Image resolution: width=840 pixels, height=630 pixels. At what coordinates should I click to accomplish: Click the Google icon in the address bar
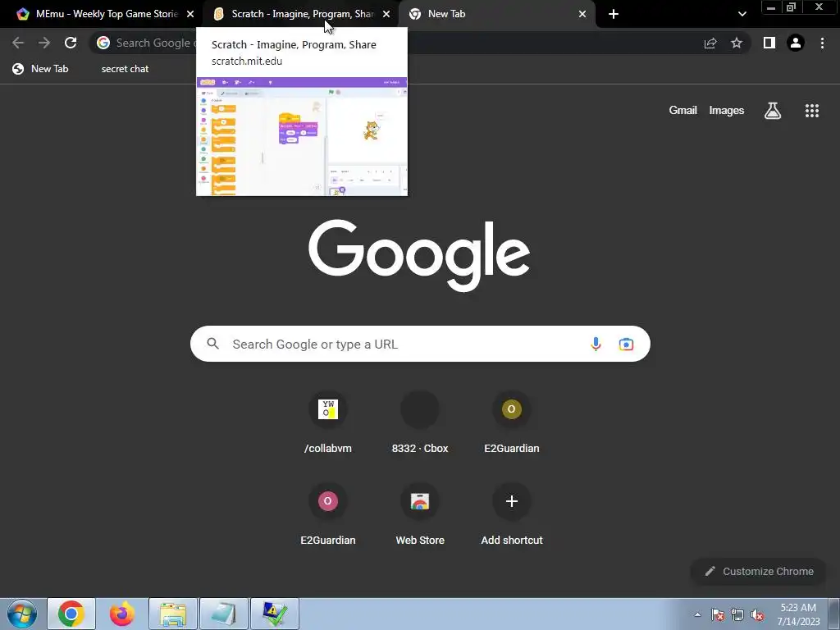click(103, 43)
